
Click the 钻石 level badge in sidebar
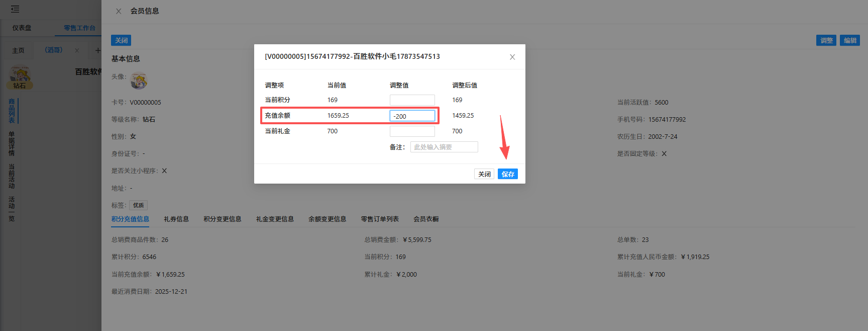(20, 86)
